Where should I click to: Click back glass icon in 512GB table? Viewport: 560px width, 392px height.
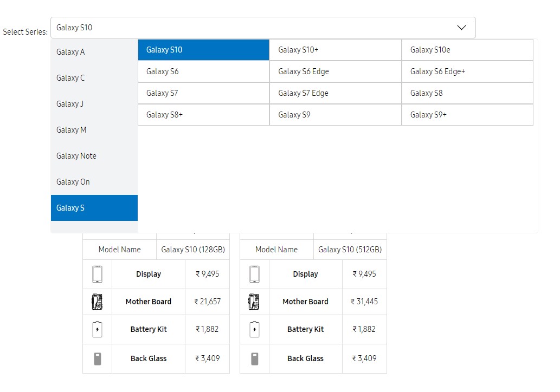click(254, 358)
